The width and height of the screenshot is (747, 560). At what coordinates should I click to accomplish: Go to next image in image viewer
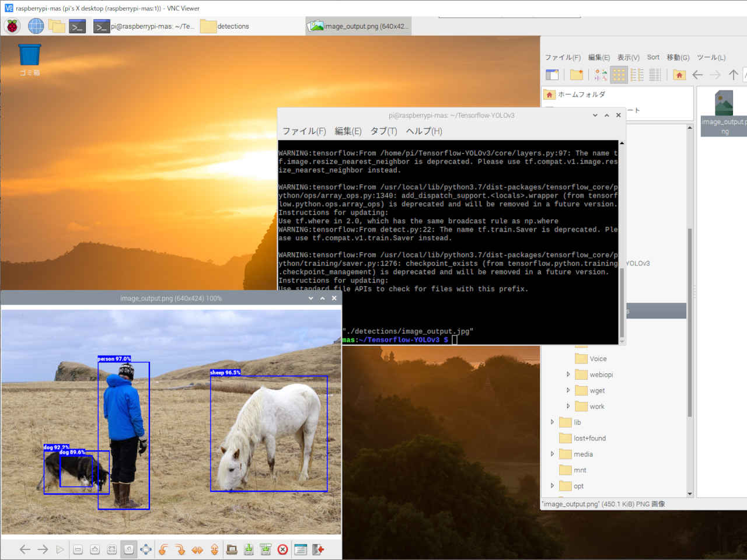click(43, 549)
